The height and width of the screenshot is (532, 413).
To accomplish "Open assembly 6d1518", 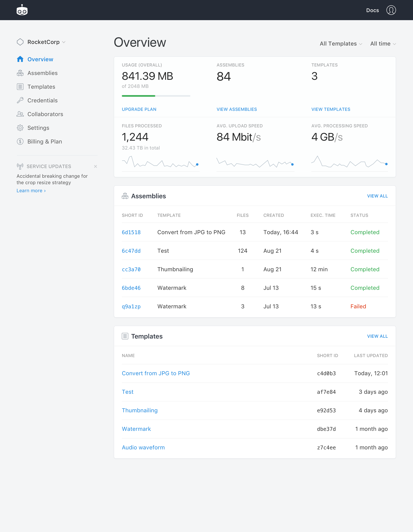I will click(x=131, y=232).
